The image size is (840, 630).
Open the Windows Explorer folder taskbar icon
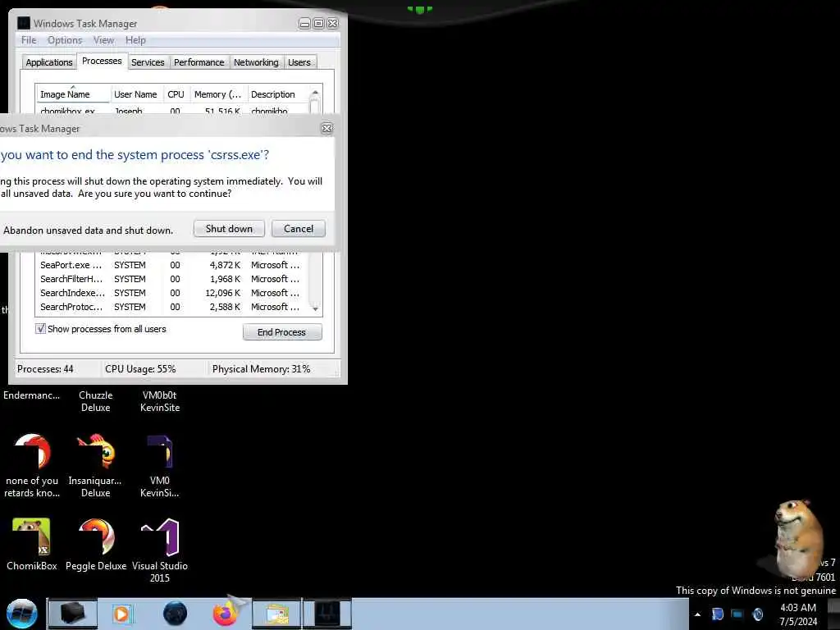tap(276, 614)
